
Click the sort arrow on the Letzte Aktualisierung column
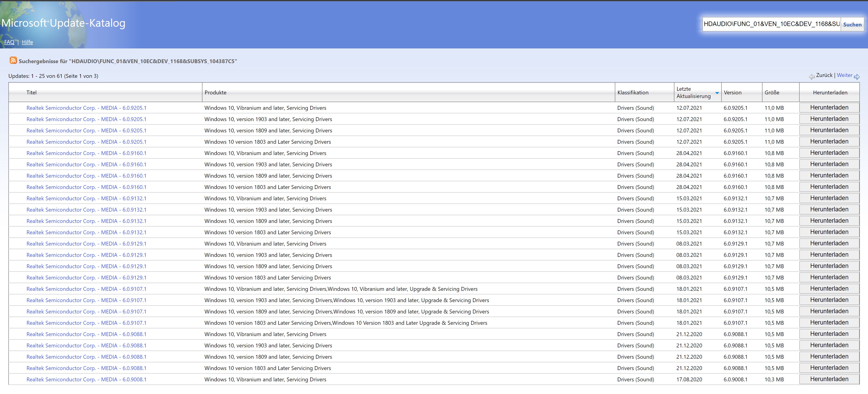717,93
